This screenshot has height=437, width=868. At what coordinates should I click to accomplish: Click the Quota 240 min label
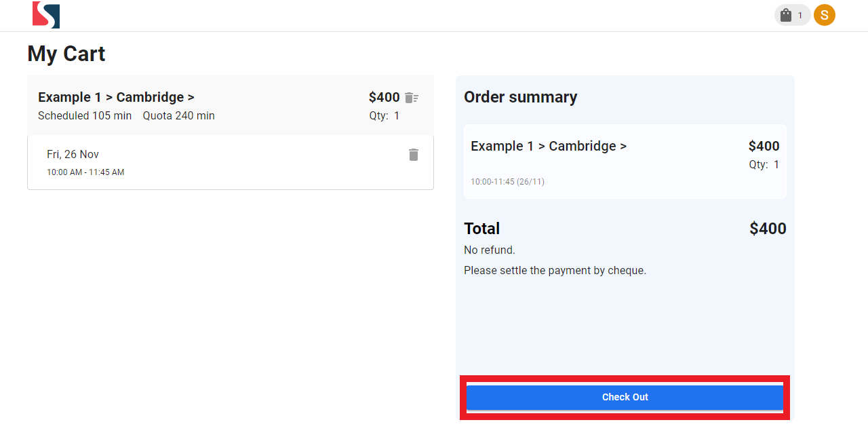(178, 116)
